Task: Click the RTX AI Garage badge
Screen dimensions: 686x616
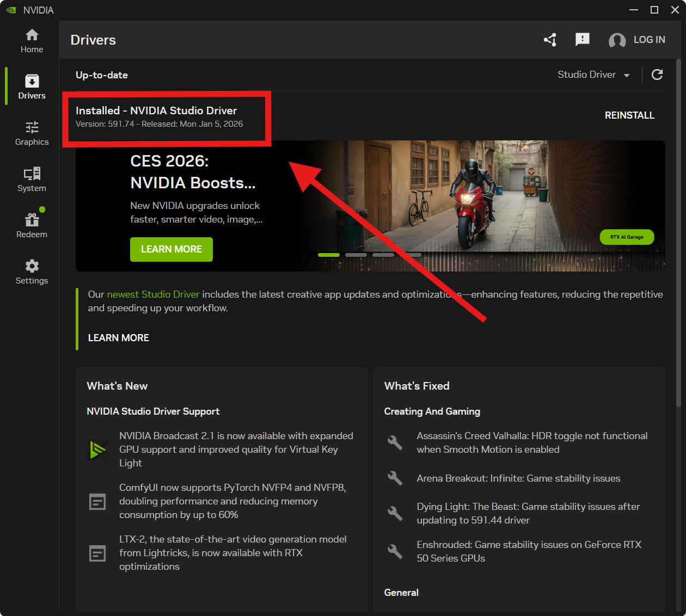Action: click(x=627, y=237)
